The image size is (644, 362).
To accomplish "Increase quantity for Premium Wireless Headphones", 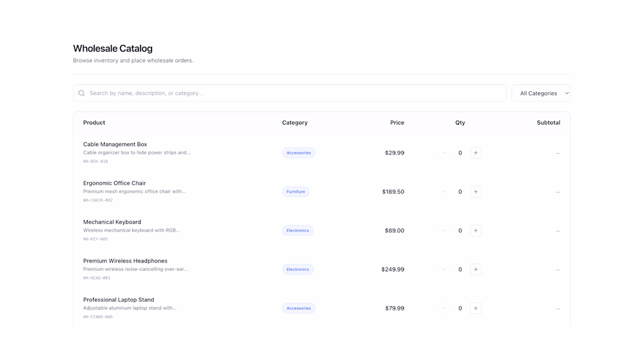I will click(x=475, y=269).
